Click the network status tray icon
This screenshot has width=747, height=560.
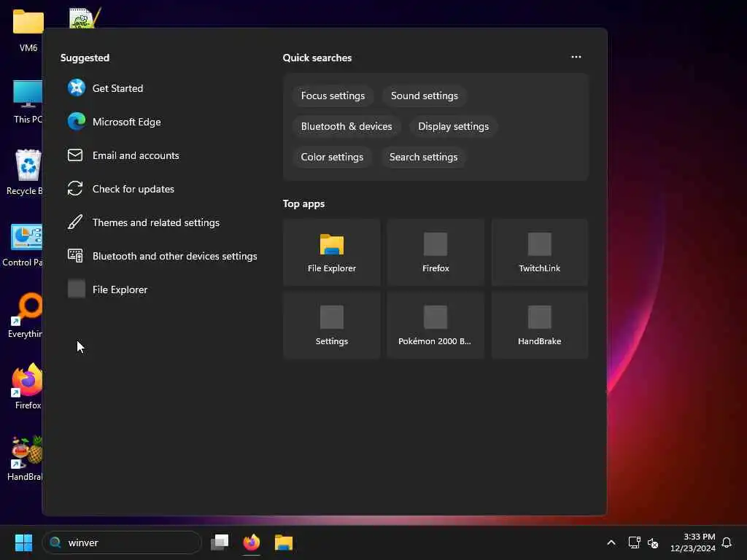634,542
